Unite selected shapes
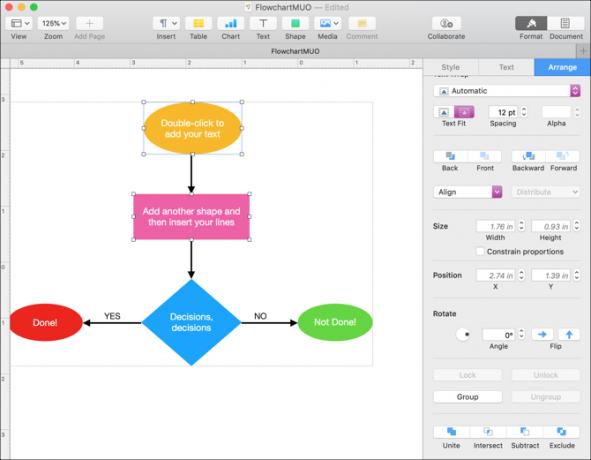 coord(452,432)
